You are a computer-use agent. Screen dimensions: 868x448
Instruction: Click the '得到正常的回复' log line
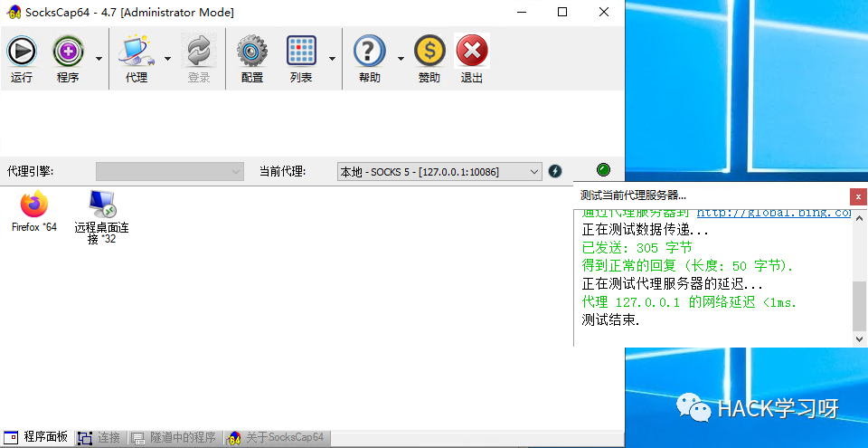coord(687,266)
